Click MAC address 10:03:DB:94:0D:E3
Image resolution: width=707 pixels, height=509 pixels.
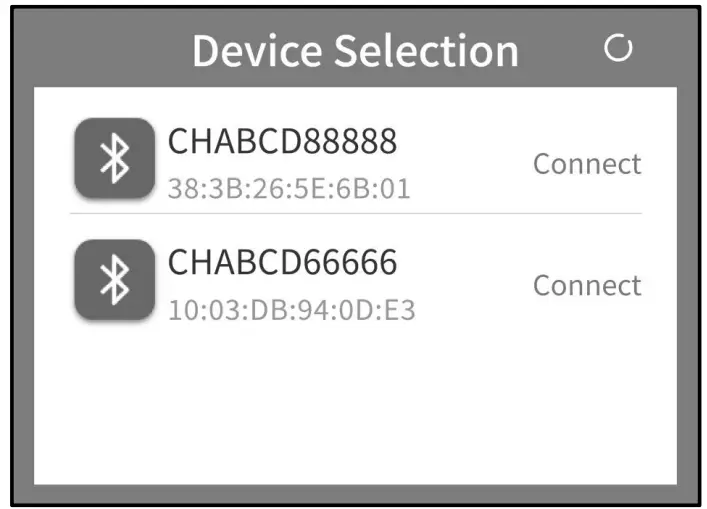click(x=291, y=311)
